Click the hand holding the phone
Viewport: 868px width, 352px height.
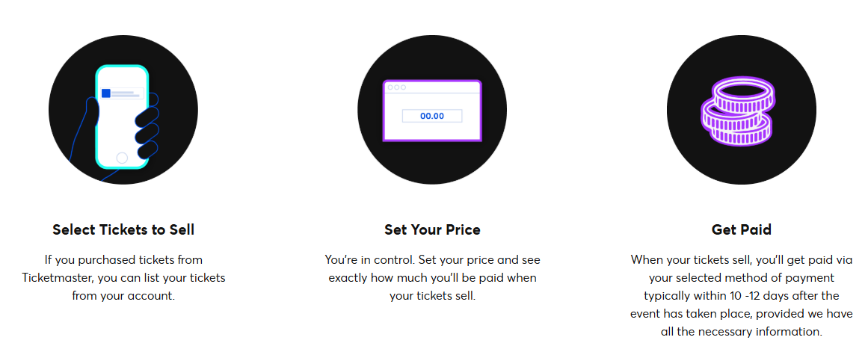[x=147, y=125]
